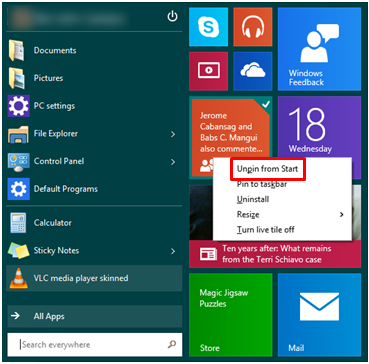Click the Search everywhere input field

click(94, 344)
